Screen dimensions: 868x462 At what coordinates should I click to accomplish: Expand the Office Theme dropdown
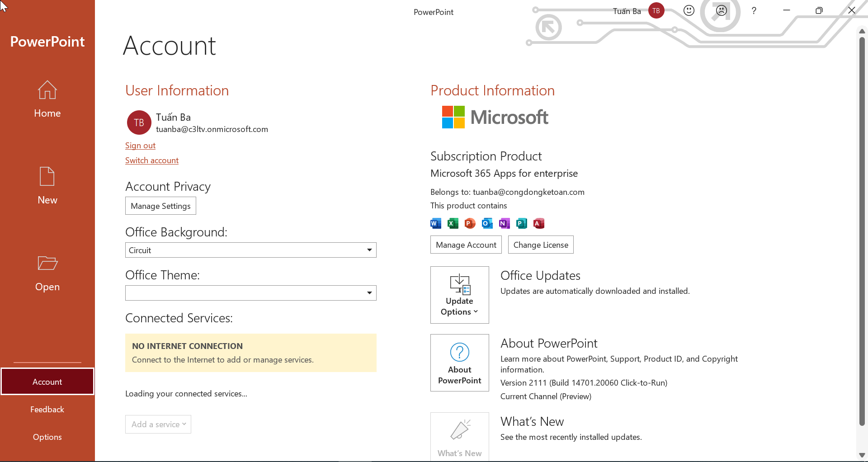250,293
